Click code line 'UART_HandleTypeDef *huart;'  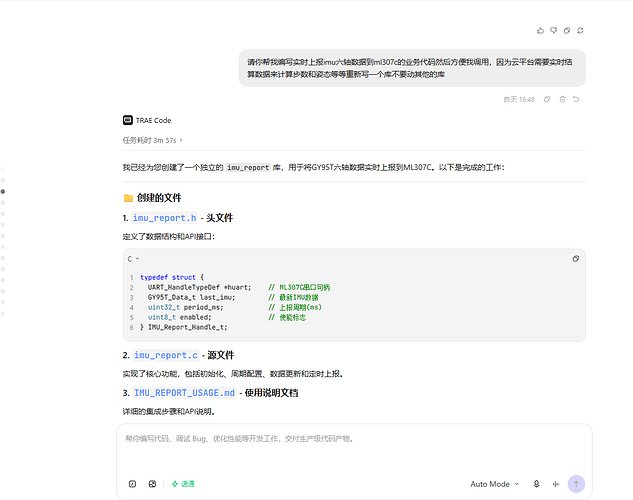pos(199,287)
